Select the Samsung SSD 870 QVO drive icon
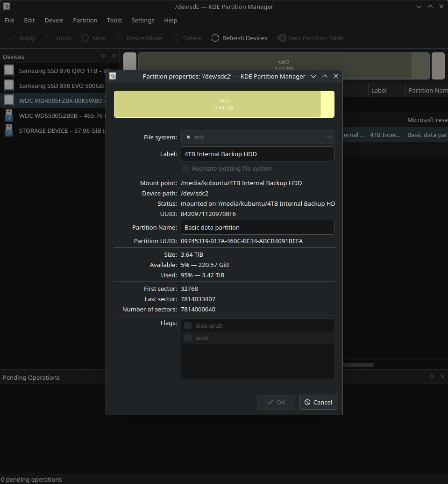This screenshot has width=448, height=484. [x=9, y=71]
